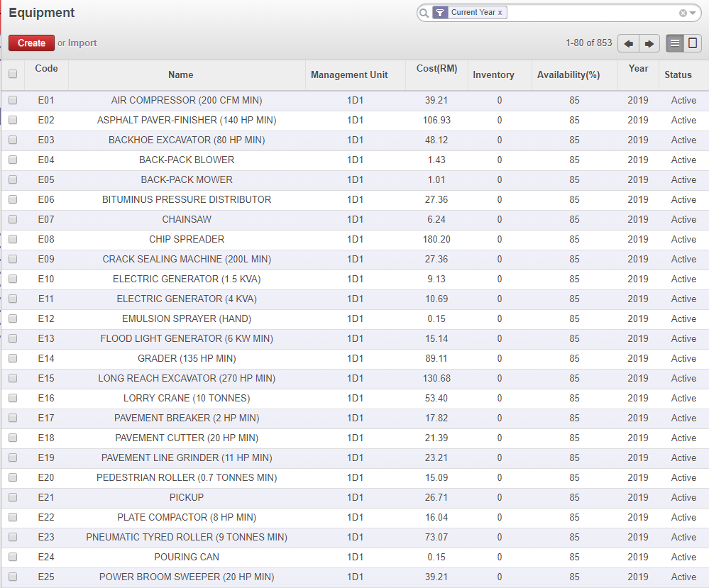Open the Import link

[82, 43]
